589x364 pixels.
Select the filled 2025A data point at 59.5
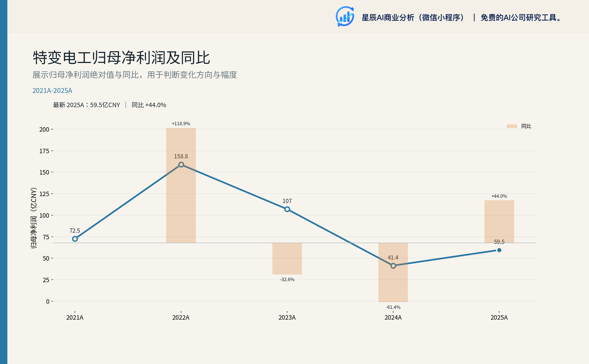[x=499, y=250]
